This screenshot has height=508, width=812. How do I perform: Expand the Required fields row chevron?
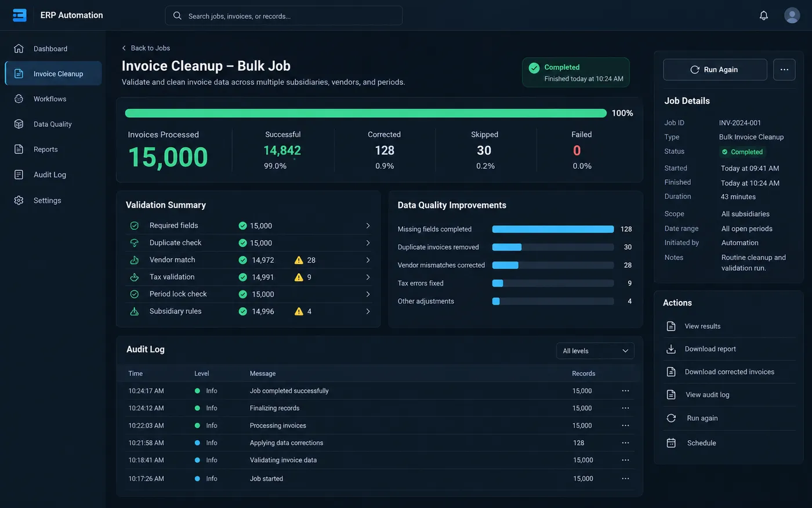click(368, 226)
